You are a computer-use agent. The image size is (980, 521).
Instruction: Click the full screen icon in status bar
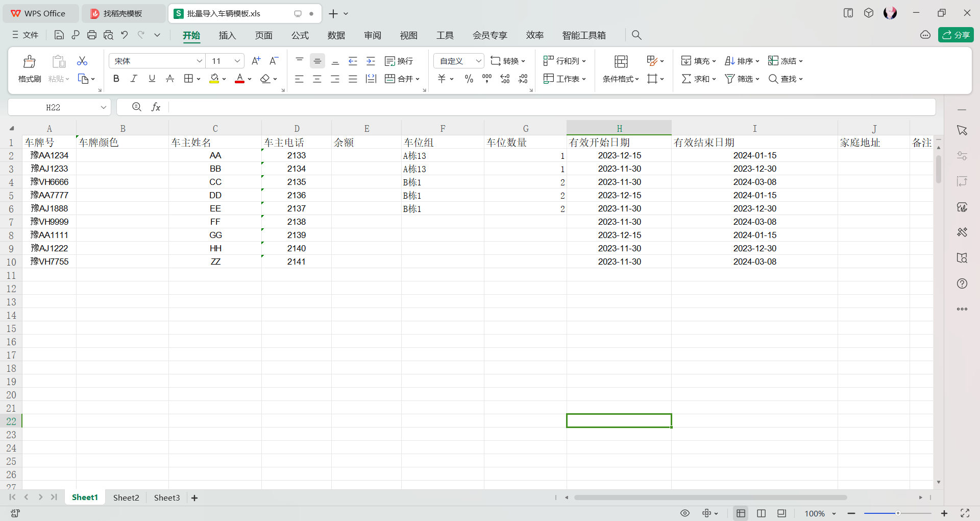(x=965, y=513)
